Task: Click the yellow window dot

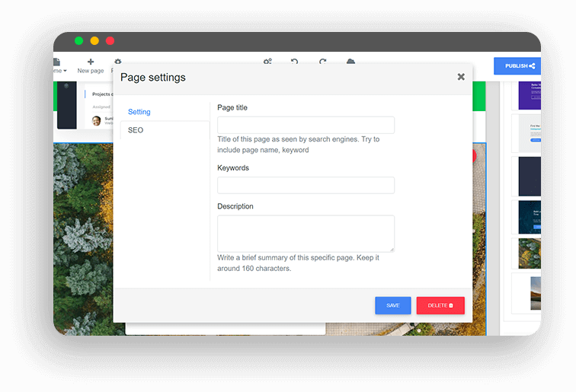Action: tap(94, 41)
